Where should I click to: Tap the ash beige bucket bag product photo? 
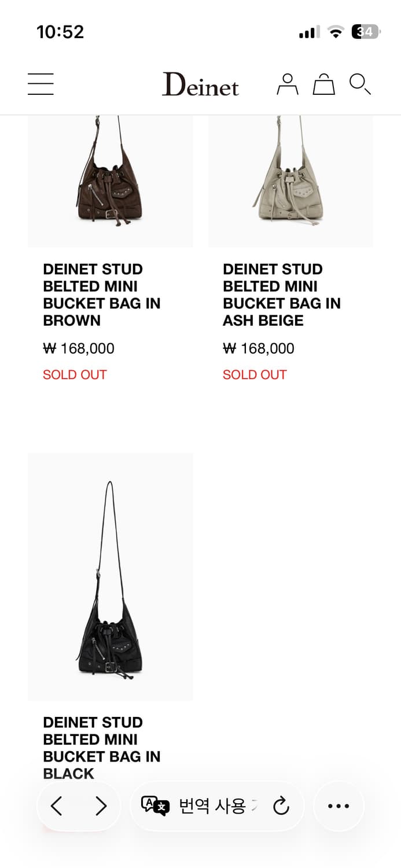(x=290, y=179)
